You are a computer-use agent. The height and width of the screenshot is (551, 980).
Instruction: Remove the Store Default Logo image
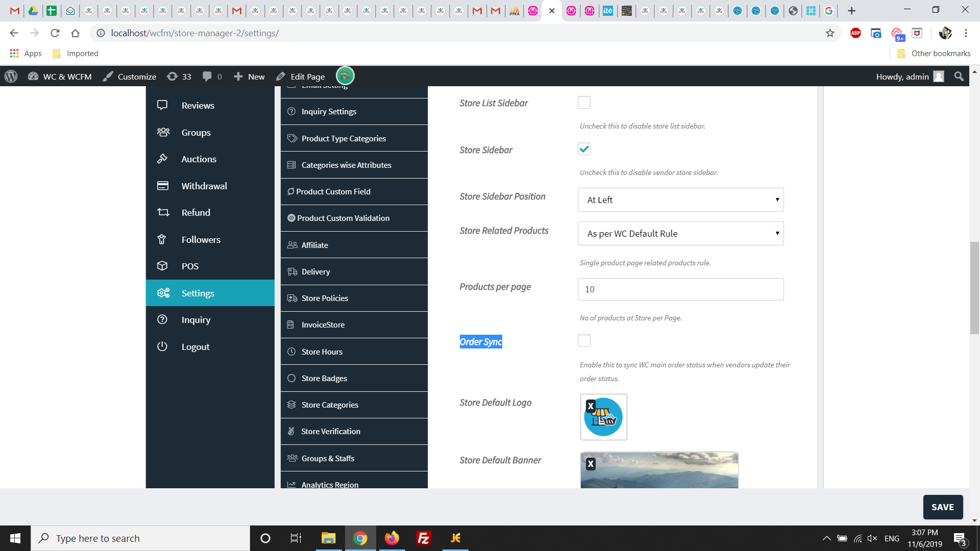(591, 406)
